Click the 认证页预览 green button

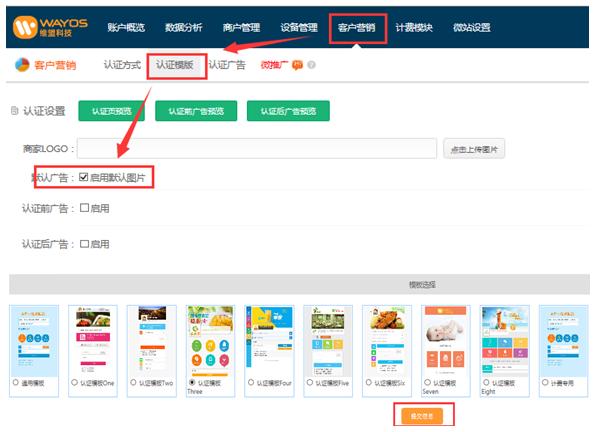111,111
